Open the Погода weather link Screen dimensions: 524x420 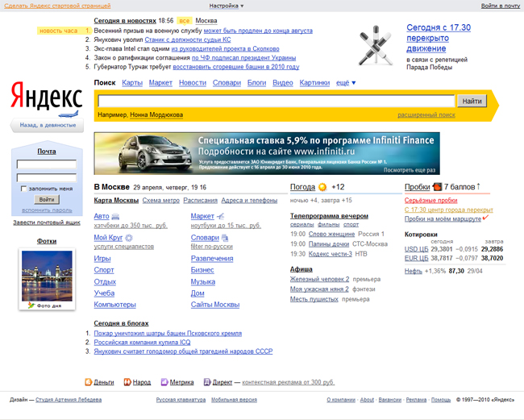click(302, 187)
